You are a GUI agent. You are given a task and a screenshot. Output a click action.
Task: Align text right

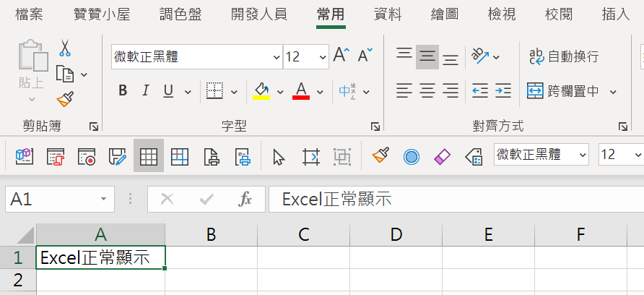click(x=451, y=90)
